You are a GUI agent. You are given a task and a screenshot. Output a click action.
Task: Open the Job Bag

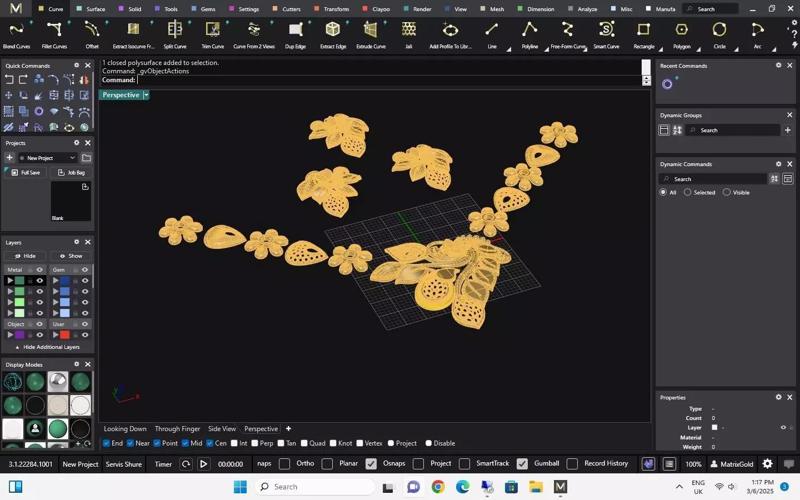pos(71,172)
